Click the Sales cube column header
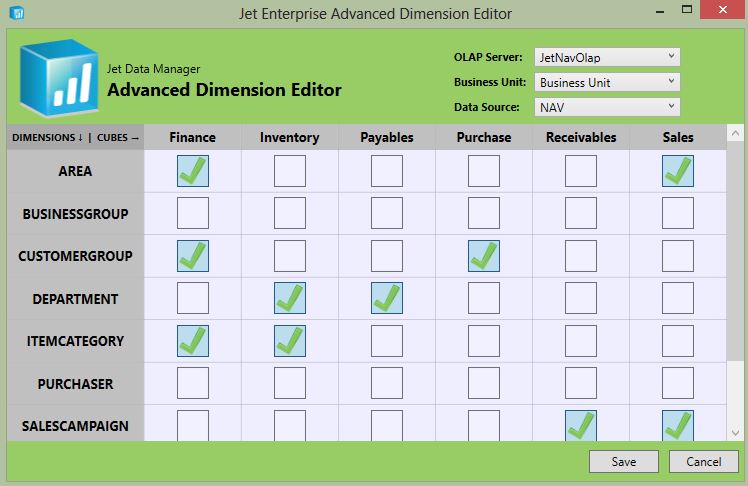 tap(678, 137)
